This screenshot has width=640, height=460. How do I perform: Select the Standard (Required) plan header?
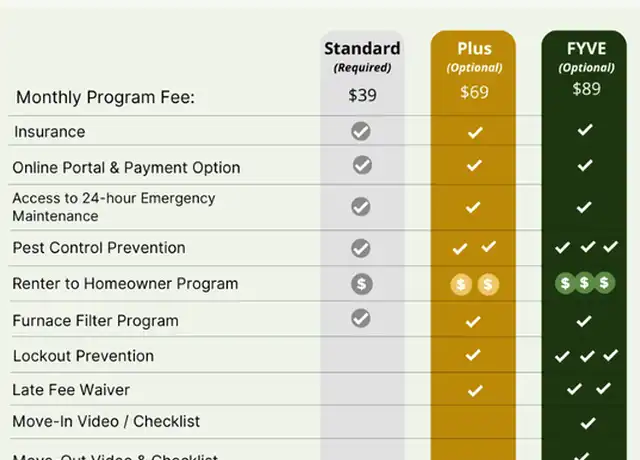362,57
